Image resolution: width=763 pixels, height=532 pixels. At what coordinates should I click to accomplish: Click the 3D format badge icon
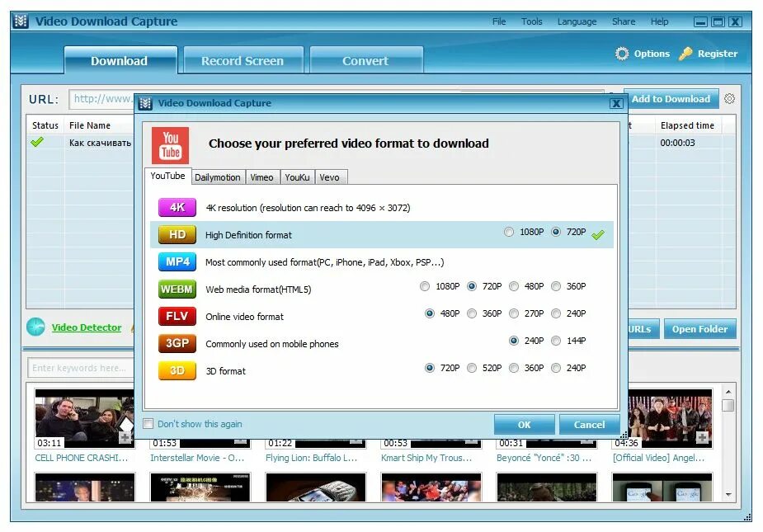pyautogui.click(x=177, y=371)
